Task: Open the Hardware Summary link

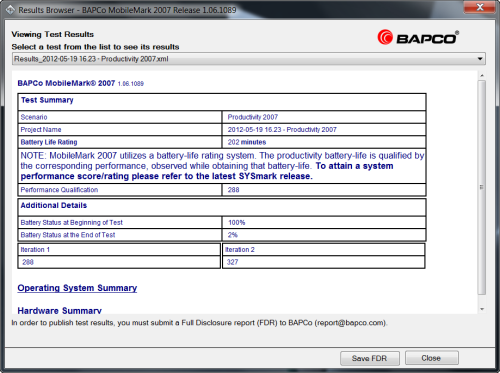Action: point(60,310)
